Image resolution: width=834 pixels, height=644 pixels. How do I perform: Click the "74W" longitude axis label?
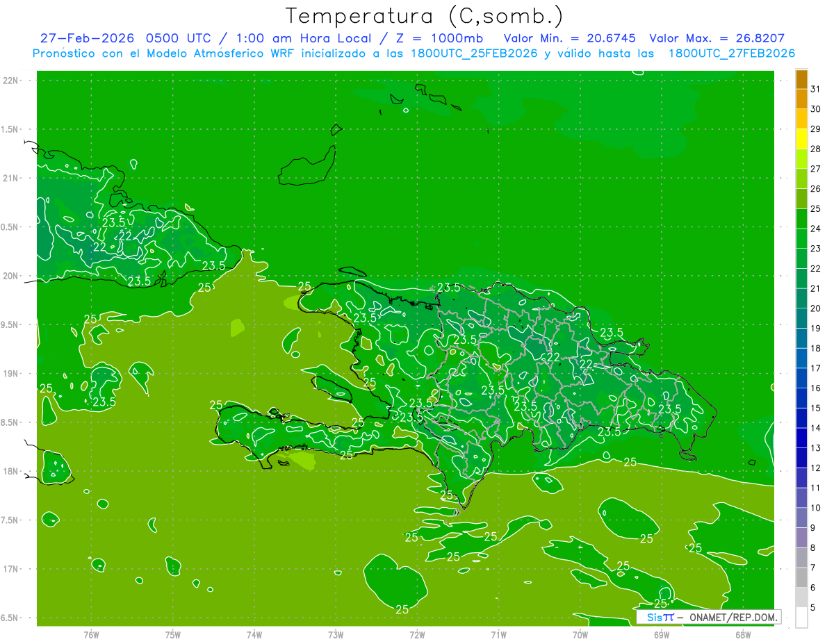point(254,634)
